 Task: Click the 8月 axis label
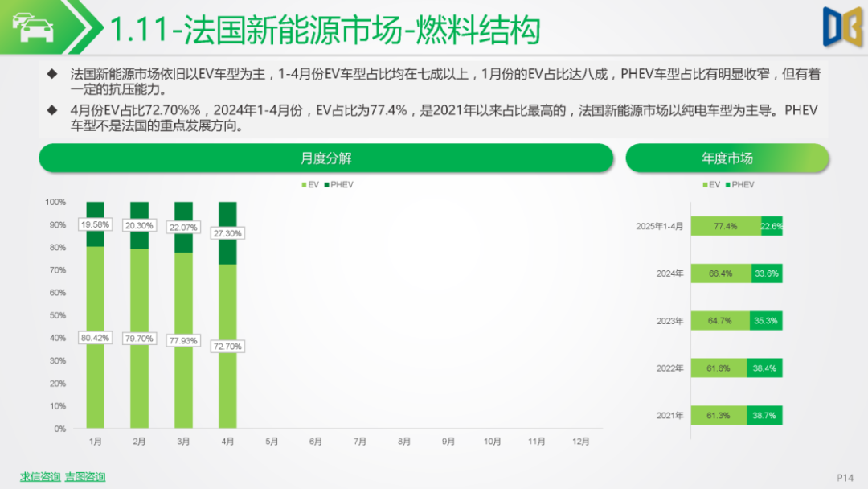[404, 442]
